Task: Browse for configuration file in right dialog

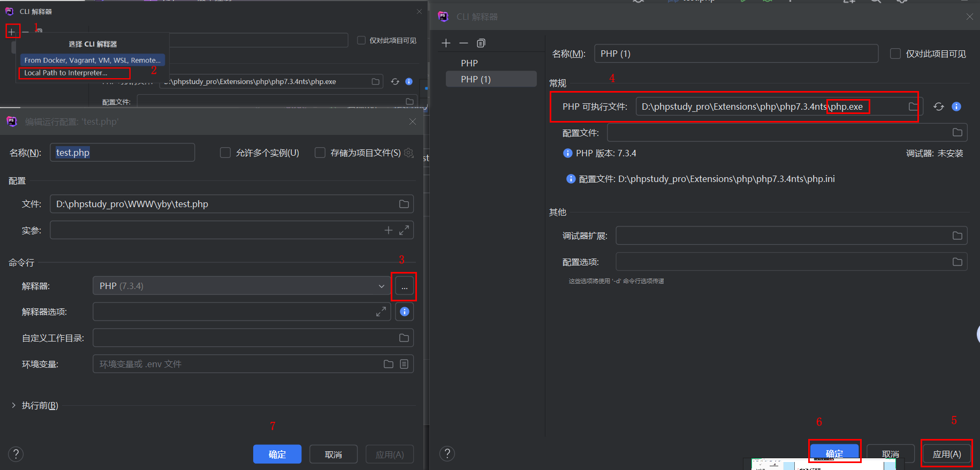Action: click(x=958, y=132)
